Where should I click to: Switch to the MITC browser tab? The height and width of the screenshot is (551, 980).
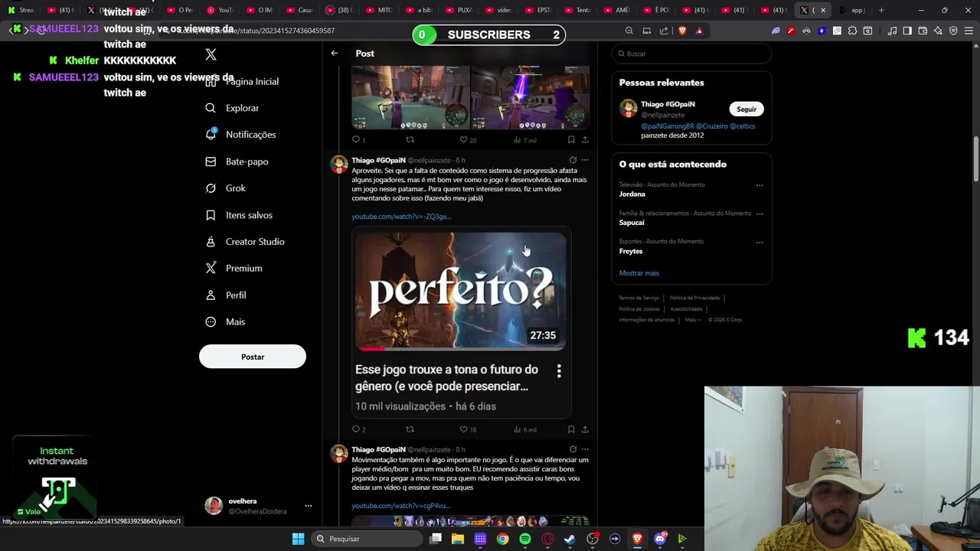coord(379,10)
